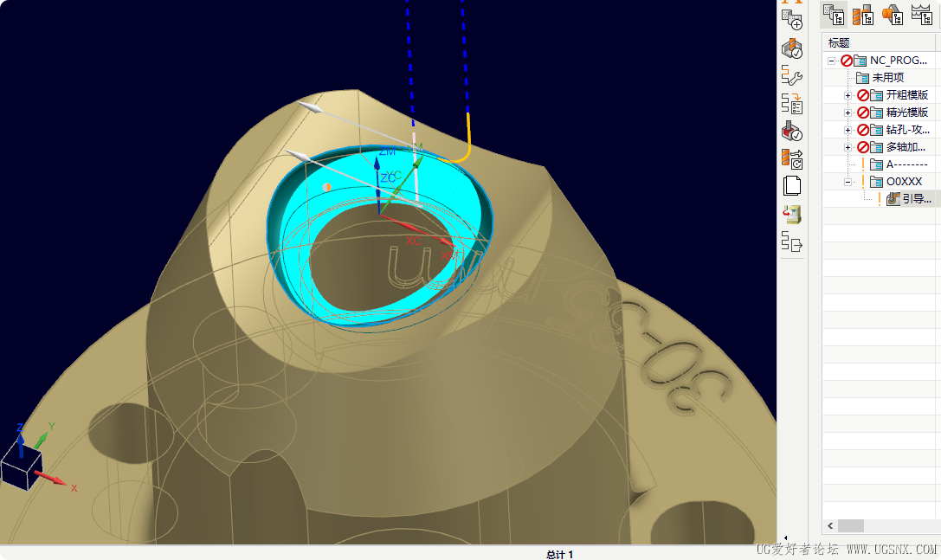This screenshot has height=560, width=941.
Task: Click the 总计 1 status text
Action: (x=559, y=555)
